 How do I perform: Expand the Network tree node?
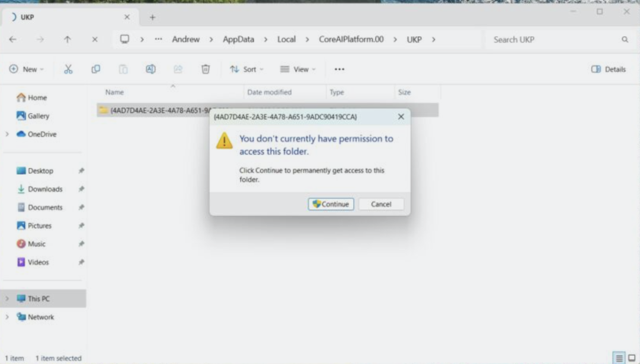(x=7, y=317)
